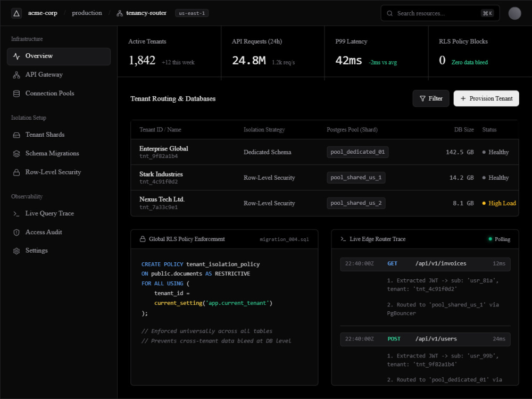Click the tnt_9f82a1b4 tenant ID

click(x=159, y=156)
